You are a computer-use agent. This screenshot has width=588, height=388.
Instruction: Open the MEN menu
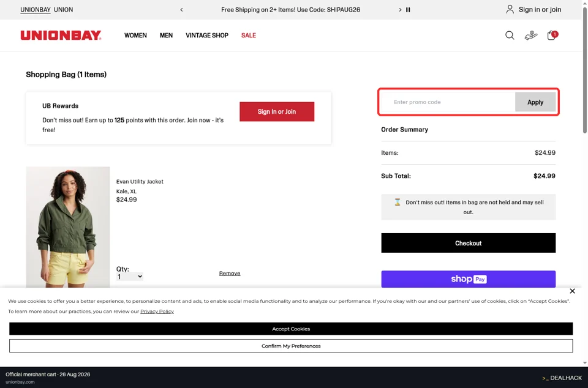(166, 35)
